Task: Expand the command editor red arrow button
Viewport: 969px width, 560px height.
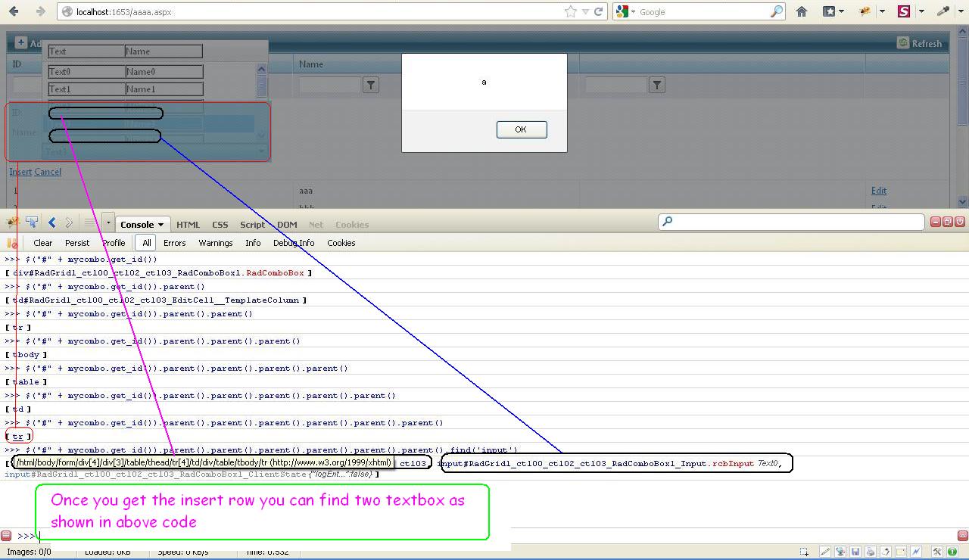Action: click(x=963, y=536)
